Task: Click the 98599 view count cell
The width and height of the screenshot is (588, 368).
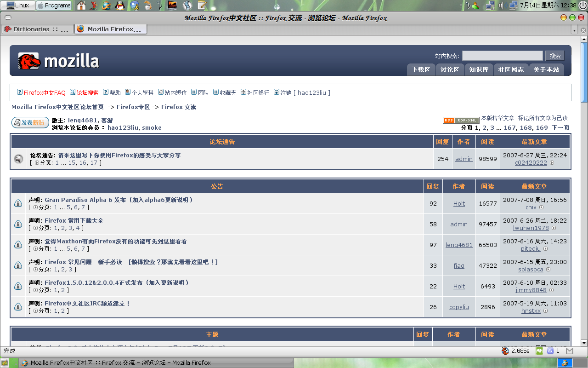Action: click(487, 159)
